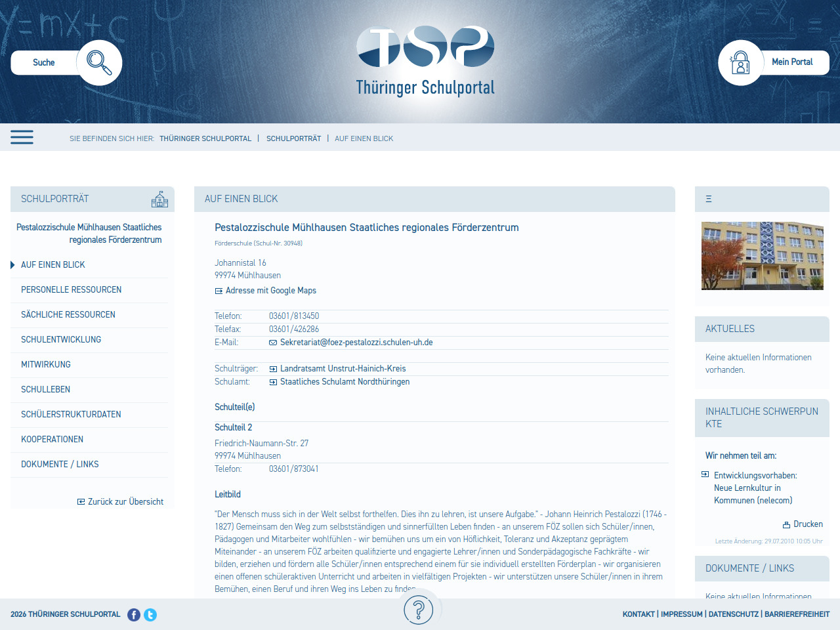This screenshot has width=840, height=630.
Task: Click the Twitter icon in footer
Action: [150, 615]
